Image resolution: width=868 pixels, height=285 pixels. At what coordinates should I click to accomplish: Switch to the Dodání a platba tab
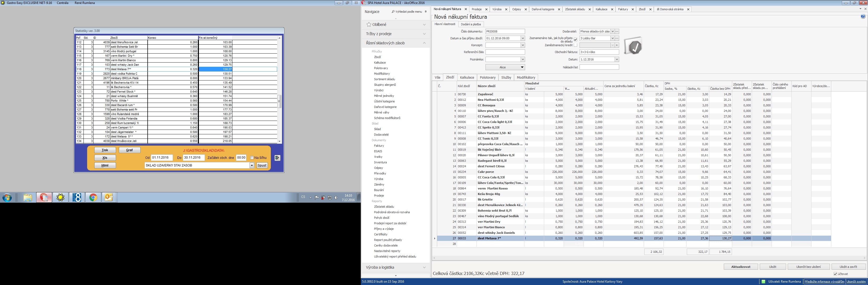[x=471, y=24]
